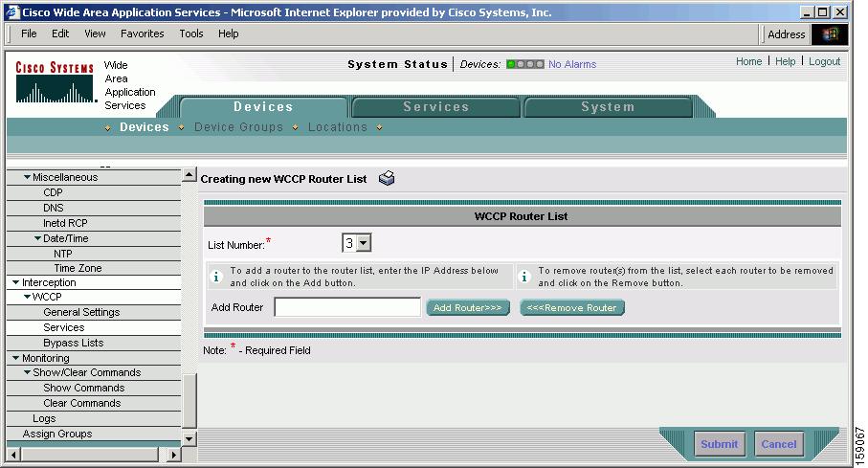Click the Cisco Systems logo

(x=55, y=82)
